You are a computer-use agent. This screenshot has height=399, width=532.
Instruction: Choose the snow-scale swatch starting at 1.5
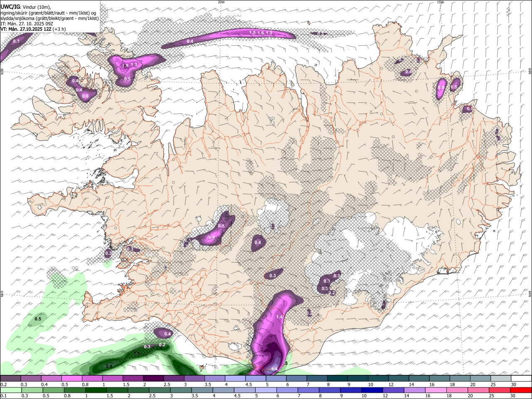pyautogui.click(x=133, y=379)
